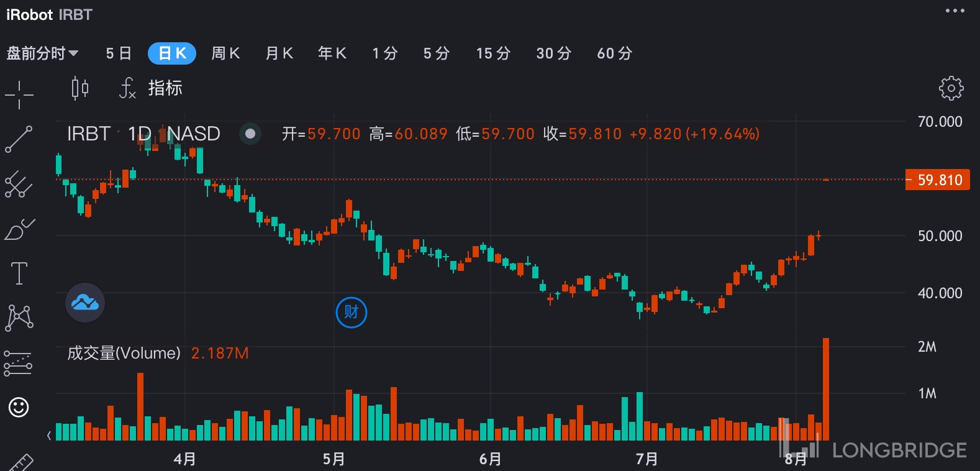
Task: Click the IRBT 1D NASD symbol legend
Action: coord(143,134)
